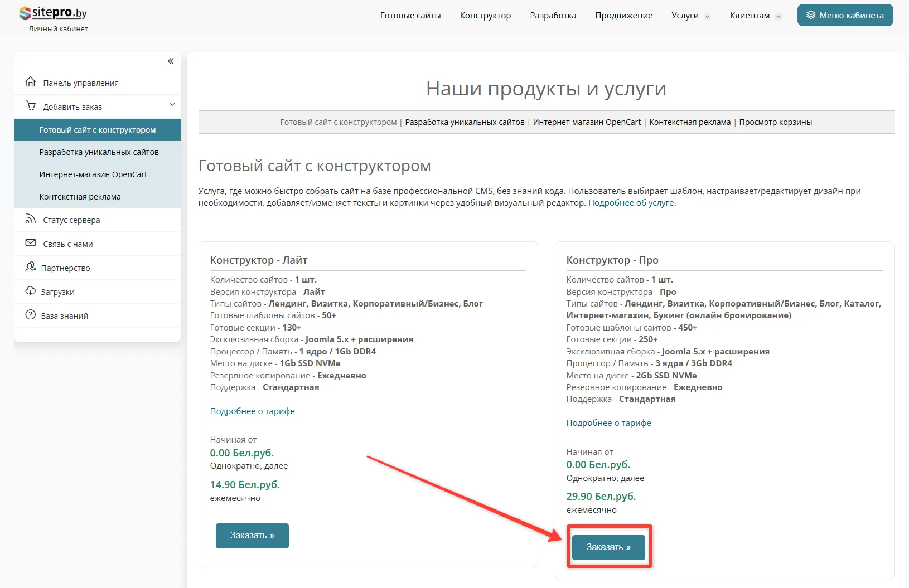Click the Партнерство people icon
The height and width of the screenshot is (588, 909).
click(x=31, y=268)
